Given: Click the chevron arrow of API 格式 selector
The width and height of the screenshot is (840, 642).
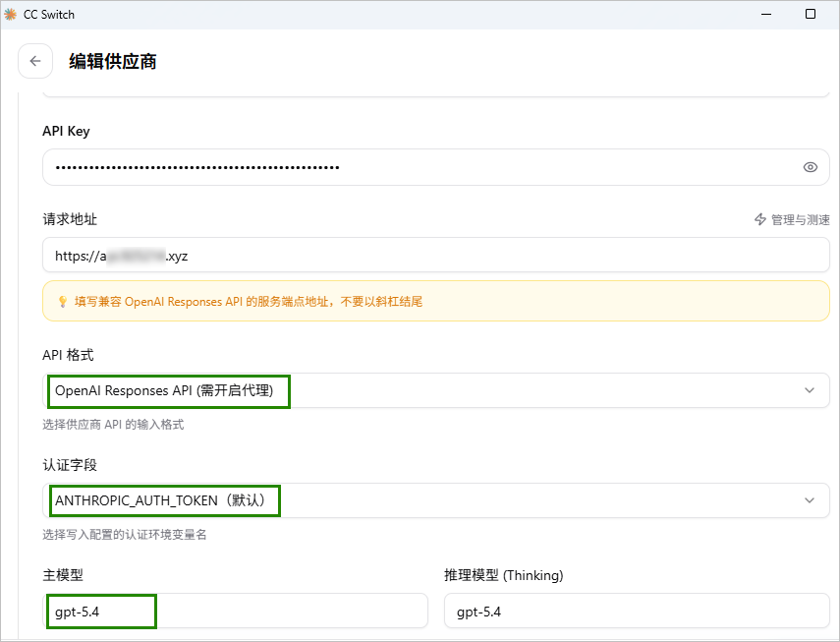Looking at the screenshot, I should [809, 390].
